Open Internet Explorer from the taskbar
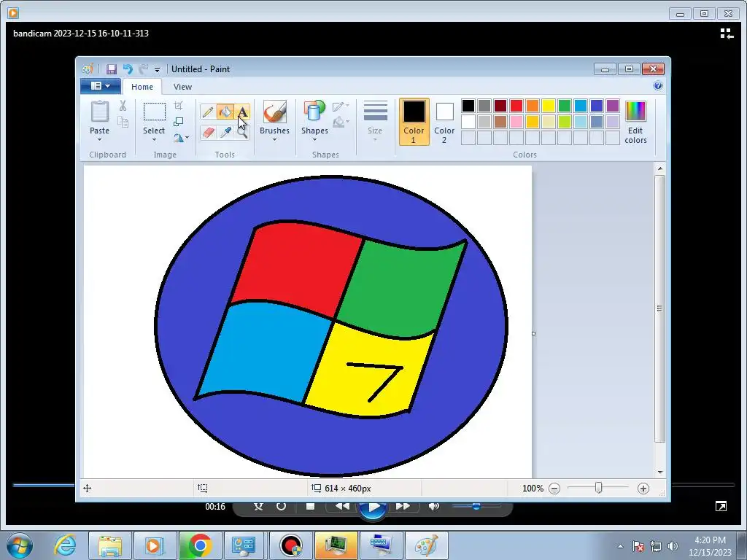This screenshot has height=560, width=747. [x=65, y=545]
